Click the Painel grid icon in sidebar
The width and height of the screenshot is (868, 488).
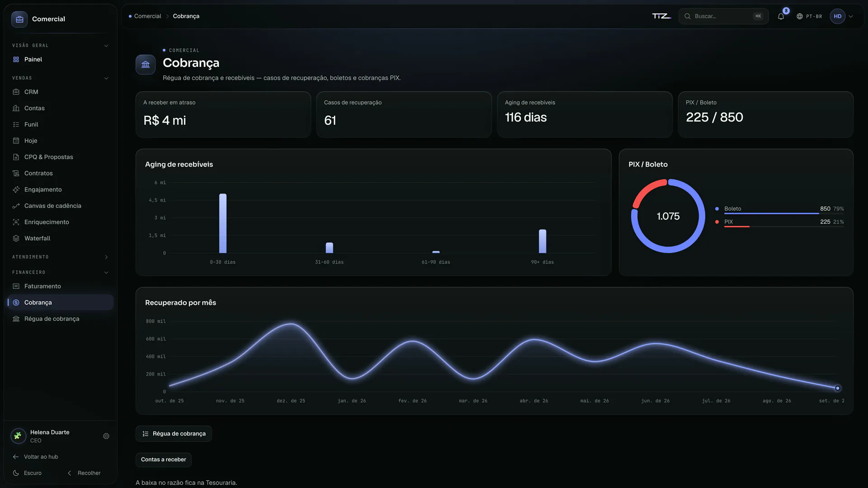(x=16, y=59)
